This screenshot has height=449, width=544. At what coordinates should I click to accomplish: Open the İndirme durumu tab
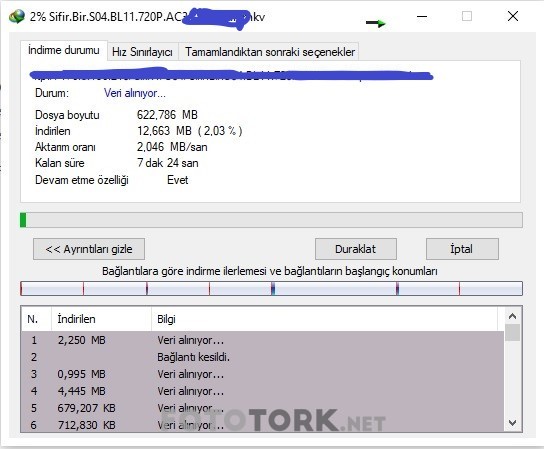pyautogui.click(x=64, y=51)
